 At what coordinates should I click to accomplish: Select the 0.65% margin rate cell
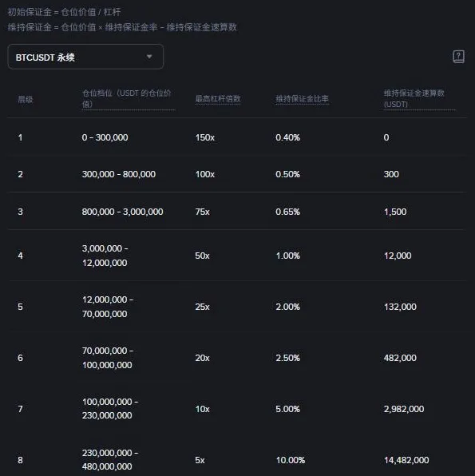pyautogui.click(x=287, y=212)
